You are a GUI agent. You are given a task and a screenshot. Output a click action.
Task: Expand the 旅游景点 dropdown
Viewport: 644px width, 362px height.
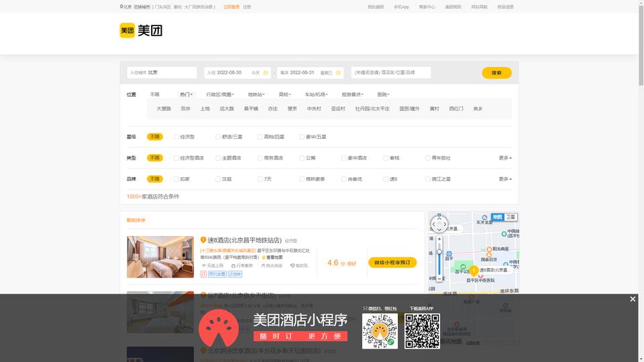(352, 95)
